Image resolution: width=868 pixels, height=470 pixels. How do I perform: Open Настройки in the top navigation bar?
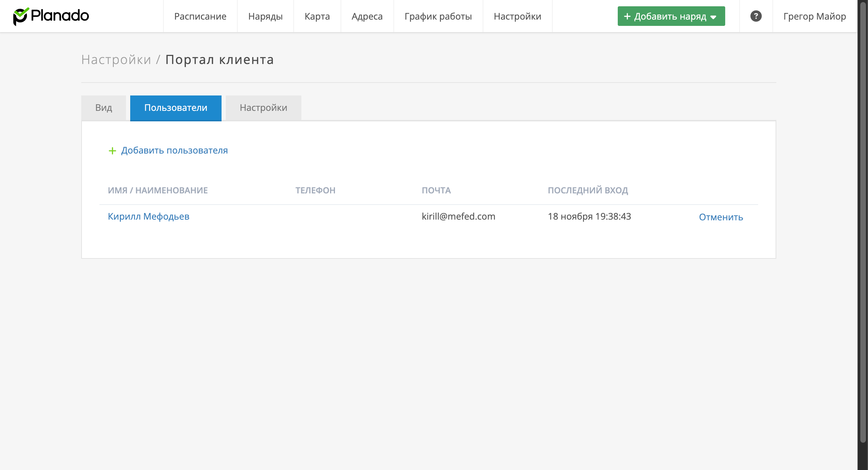point(517,16)
